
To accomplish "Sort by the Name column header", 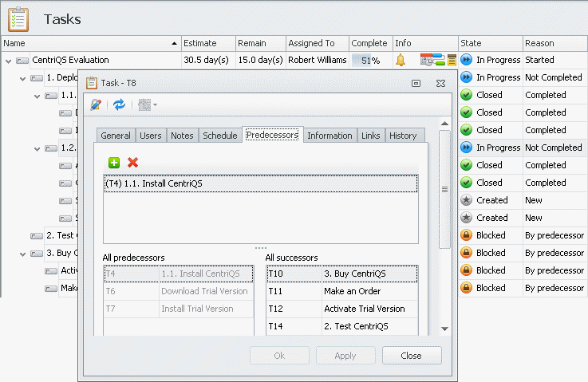I will (x=89, y=43).
